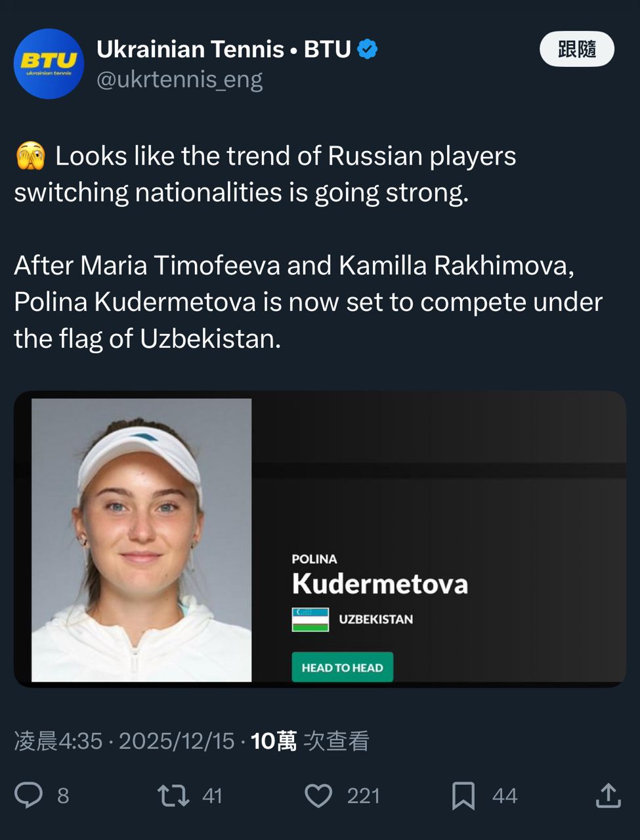Viewport: 640px width, 840px height.
Task: Open the BTU profile avatar
Action: pyautogui.click(x=49, y=64)
